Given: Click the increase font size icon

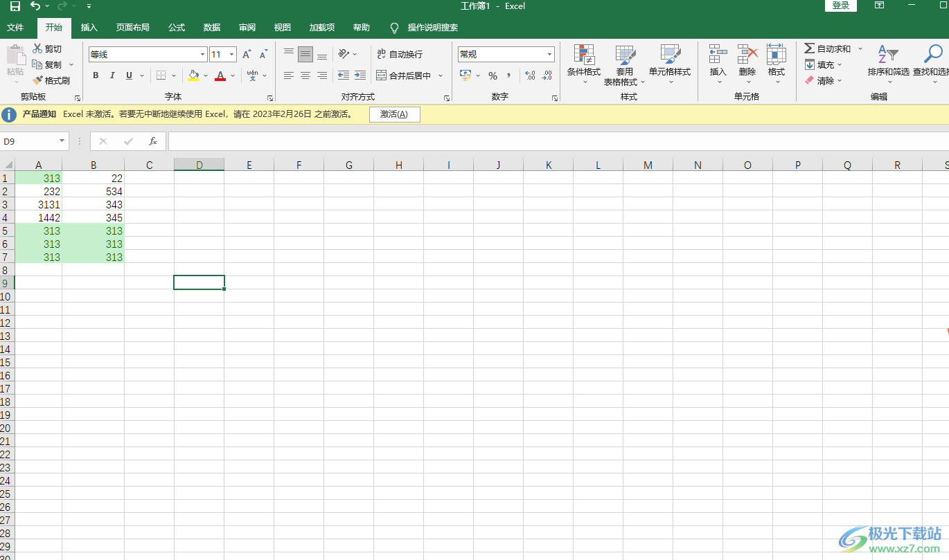Looking at the screenshot, I should tap(247, 54).
